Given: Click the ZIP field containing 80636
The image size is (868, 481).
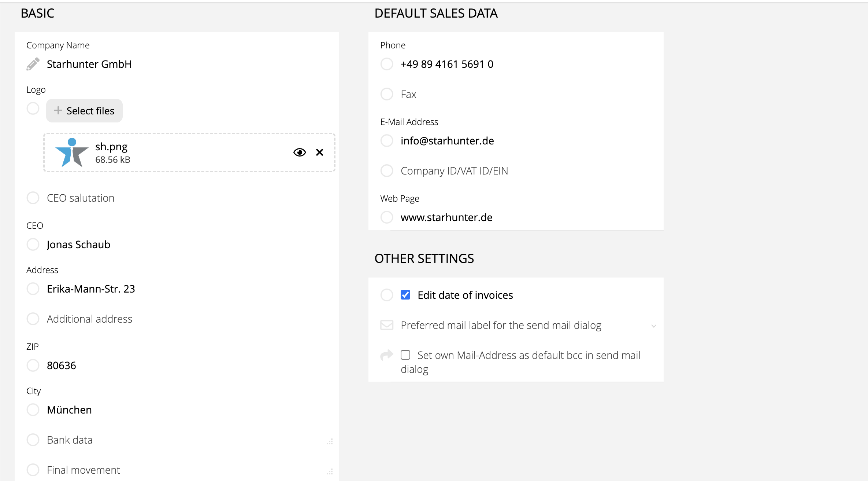Looking at the screenshot, I should point(62,366).
